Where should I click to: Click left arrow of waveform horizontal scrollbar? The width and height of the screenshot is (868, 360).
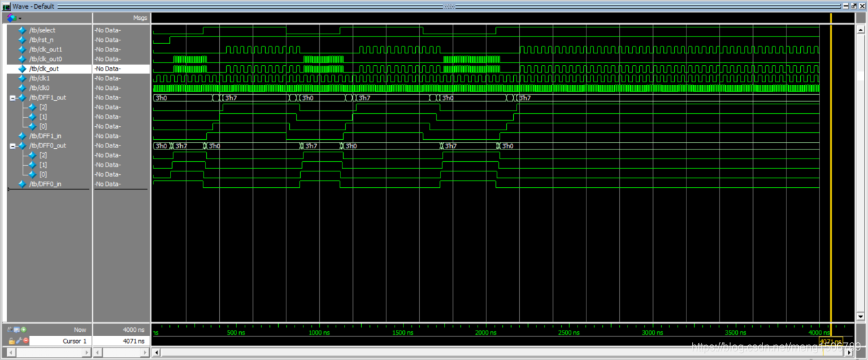[x=156, y=352]
